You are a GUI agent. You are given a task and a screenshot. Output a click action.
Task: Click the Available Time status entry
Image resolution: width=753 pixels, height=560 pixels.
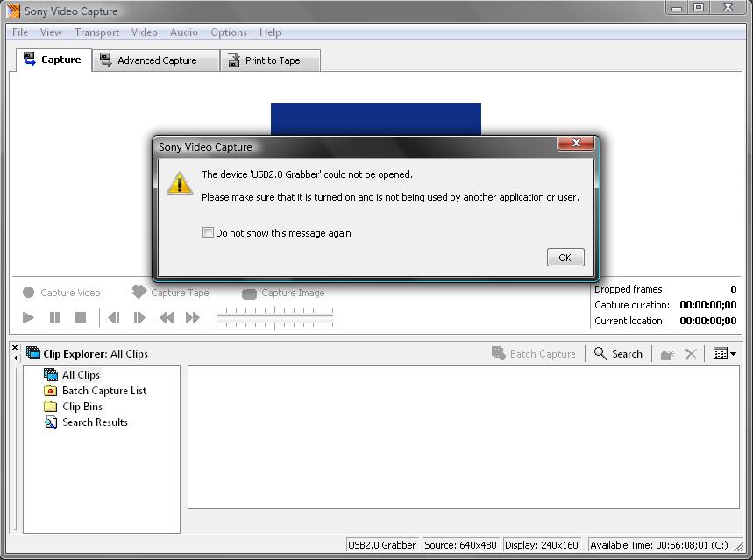[x=659, y=545]
